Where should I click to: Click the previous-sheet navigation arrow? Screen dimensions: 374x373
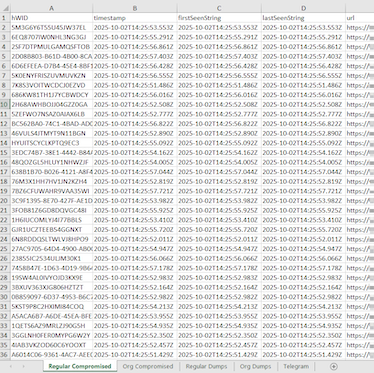(11, 366)
